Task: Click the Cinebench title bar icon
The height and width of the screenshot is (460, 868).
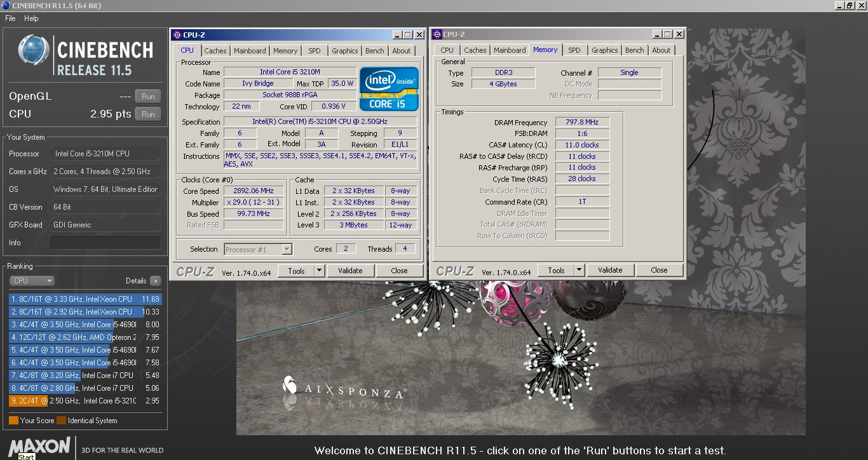Action: [6, 5]
